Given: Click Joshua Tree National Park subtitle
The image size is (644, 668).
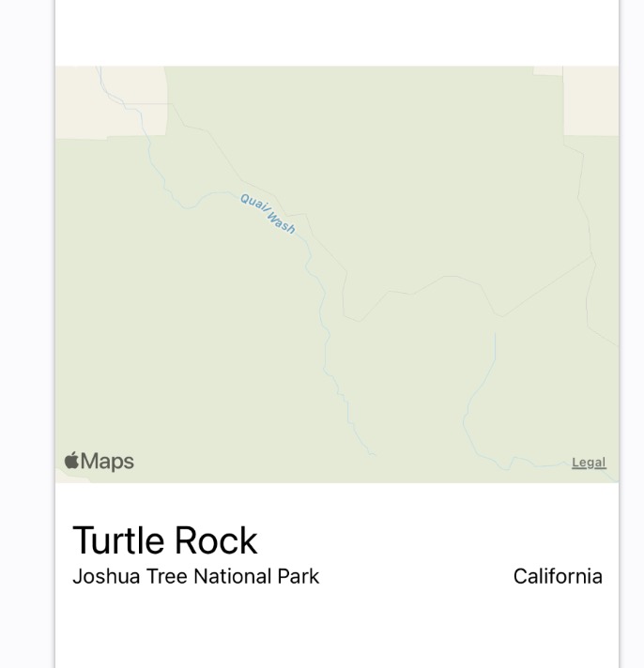Looking at the screenshot, I should point(195,576).
